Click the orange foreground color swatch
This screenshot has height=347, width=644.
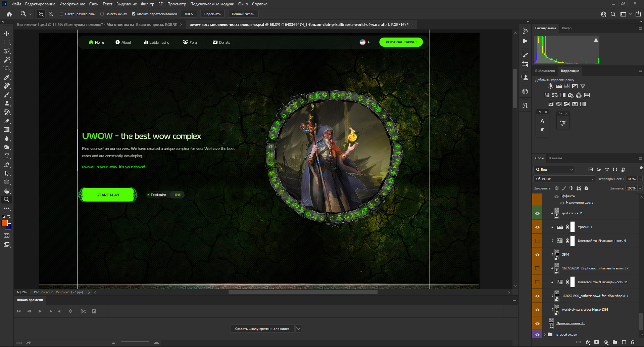click(x=5, y=223)
